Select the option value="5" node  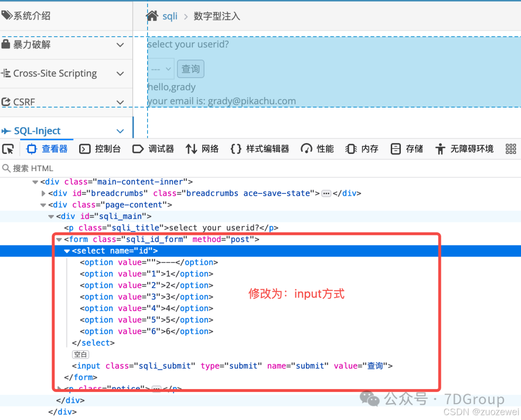click(147, 320)
